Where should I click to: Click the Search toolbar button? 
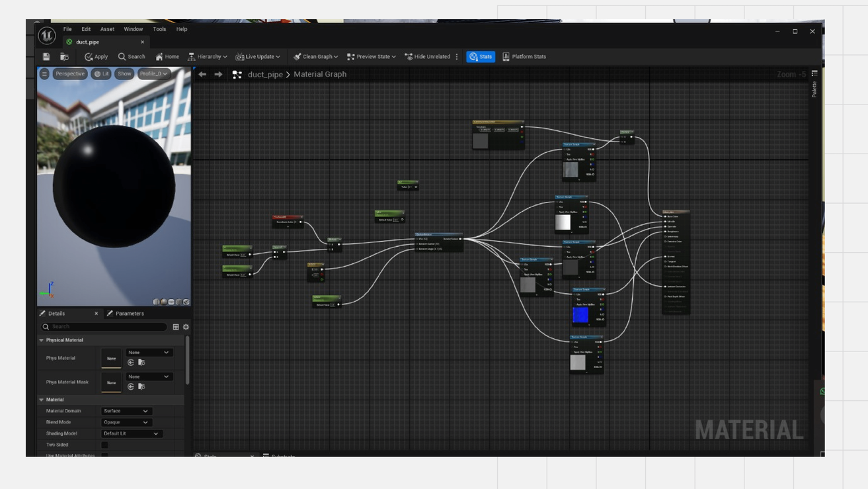point(132,57)
